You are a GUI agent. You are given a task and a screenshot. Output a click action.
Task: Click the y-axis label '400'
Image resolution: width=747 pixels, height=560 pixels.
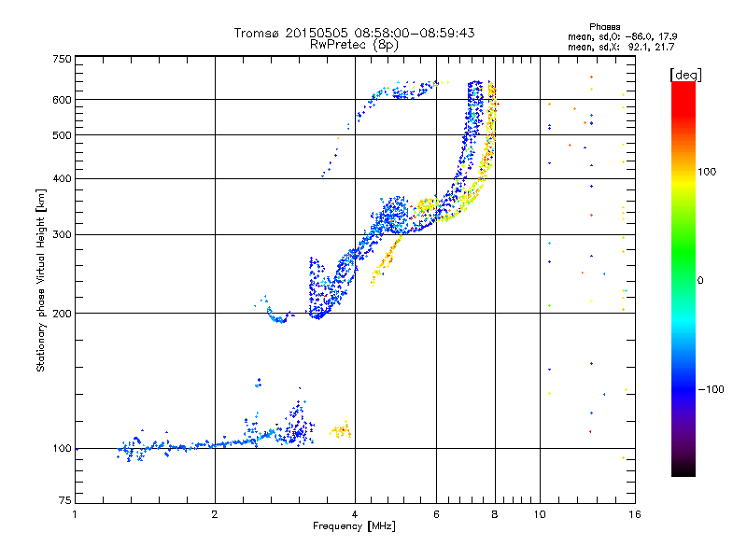pyautogui.click(x=62, y=179)
